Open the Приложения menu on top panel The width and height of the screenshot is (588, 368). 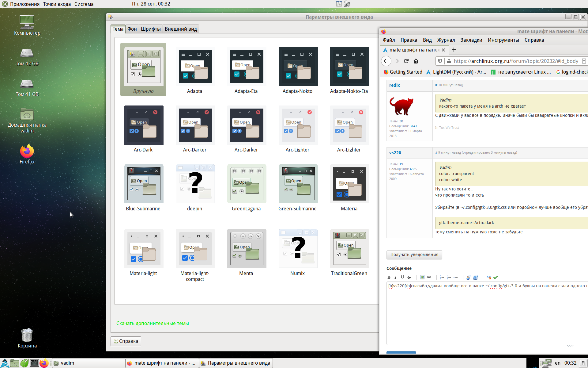24,4
